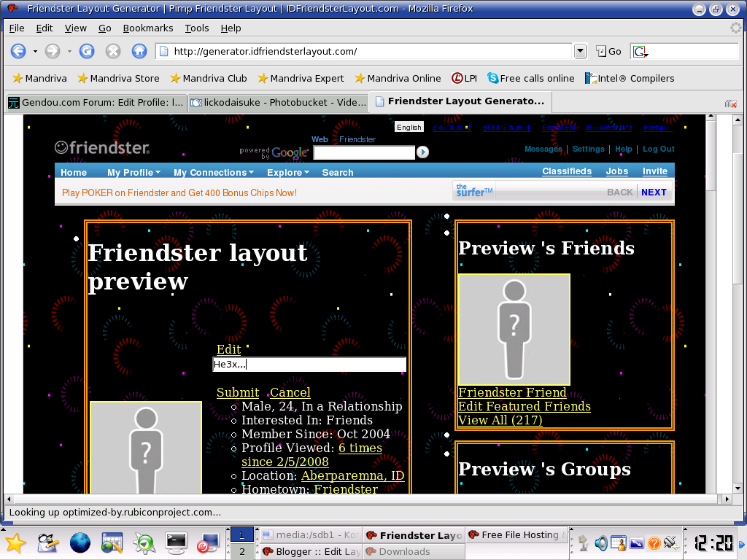Viewport: 747px width, 560px height.
Task: Open the Intel Compilers bookmark
Action: [x=630, y=78]
